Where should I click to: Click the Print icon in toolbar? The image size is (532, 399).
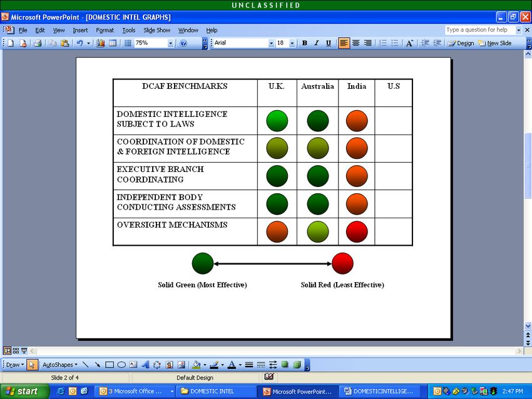[38, 43]
